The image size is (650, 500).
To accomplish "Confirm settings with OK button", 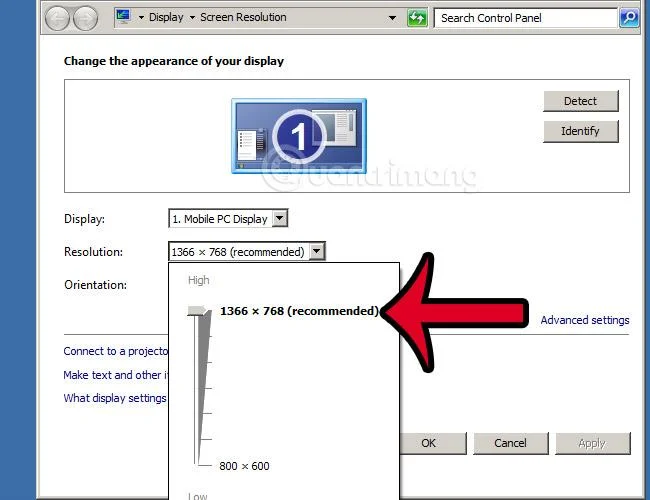I will [x=433, y=443].
